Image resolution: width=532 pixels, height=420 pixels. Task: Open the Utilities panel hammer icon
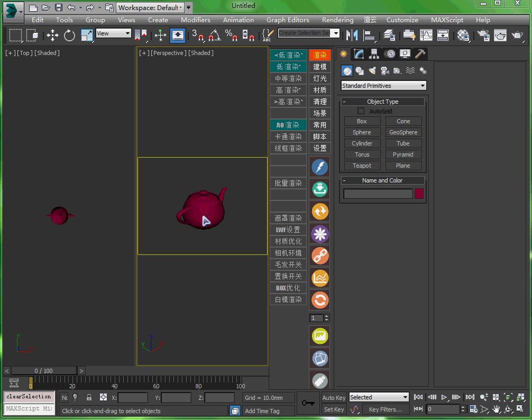[x=420, y=54]
